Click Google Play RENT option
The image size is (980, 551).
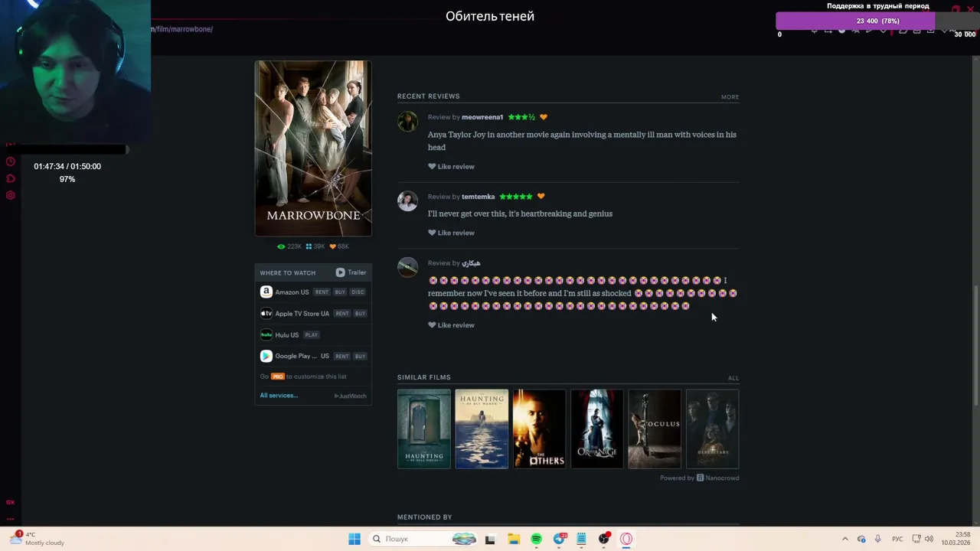pyautogui.click(x=342, y=356)
